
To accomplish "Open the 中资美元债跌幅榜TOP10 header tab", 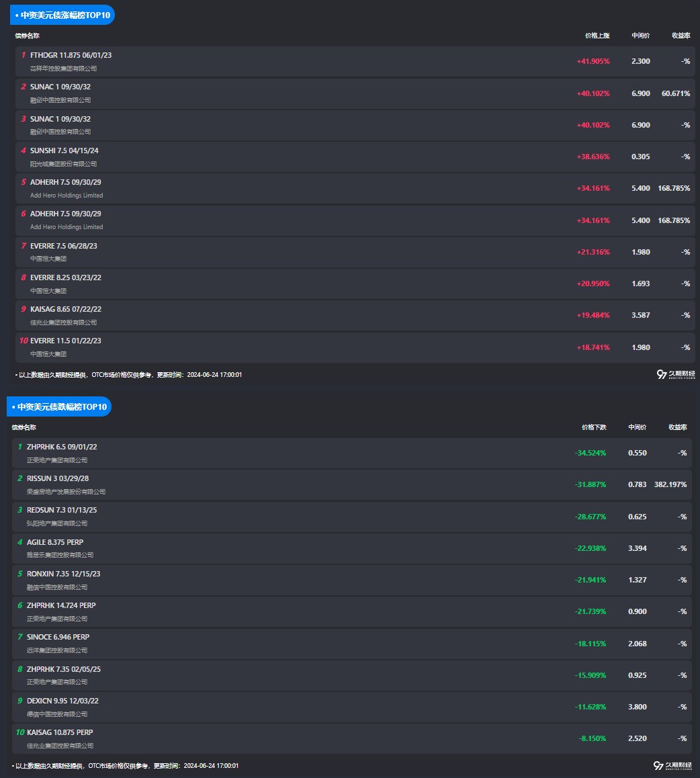I will (x=59, y=406).
